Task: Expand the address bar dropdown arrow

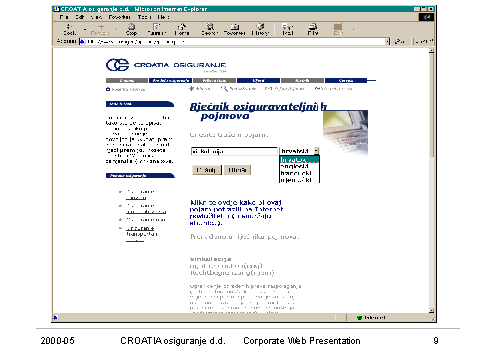Action: 388,42
